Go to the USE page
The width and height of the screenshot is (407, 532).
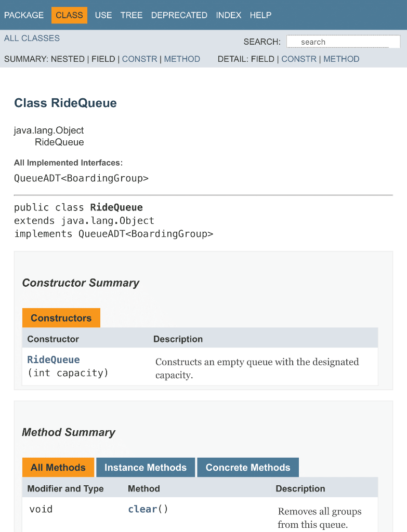point(103,15)
